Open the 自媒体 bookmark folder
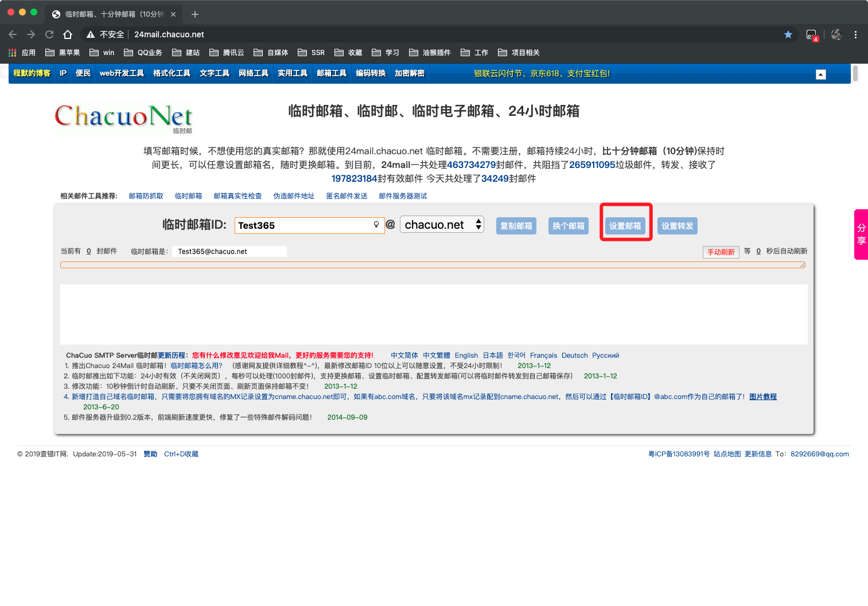This screenshot has width=868, height=606. [271, 53]
